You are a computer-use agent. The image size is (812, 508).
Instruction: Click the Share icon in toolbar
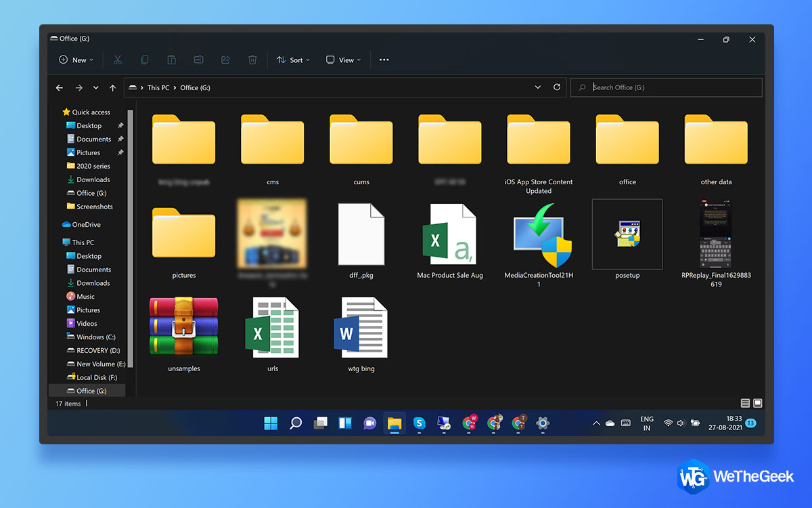(225, 60)
